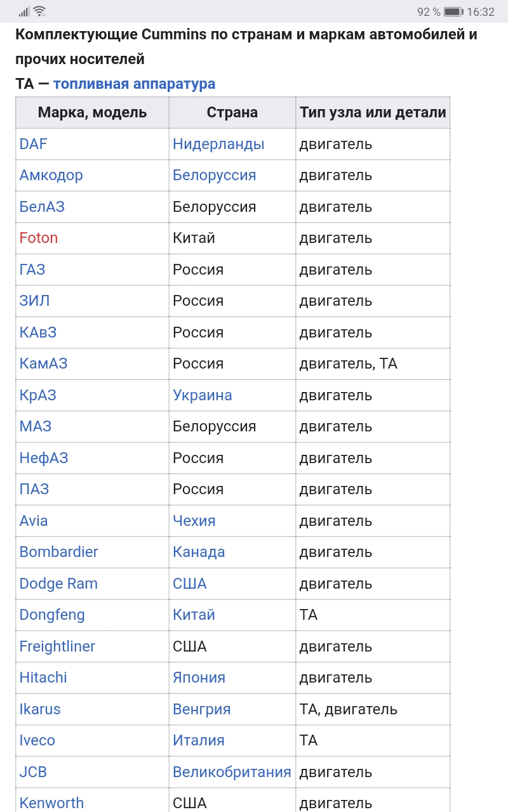Open the red Foton link
This screenshot has height=812, width=508.
39,238
